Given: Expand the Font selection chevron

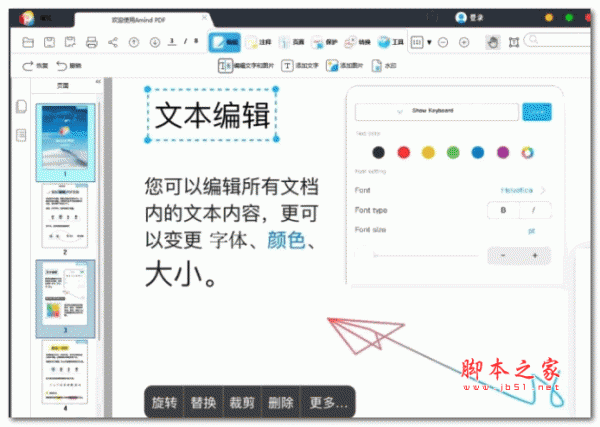Looking at the screenshot, I should click(543, 190).
